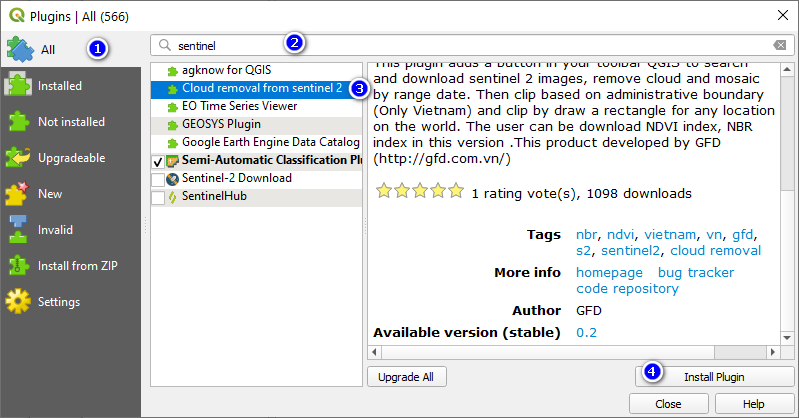Click the Cloud removal from sentinel 2 icon

(173, 89)
